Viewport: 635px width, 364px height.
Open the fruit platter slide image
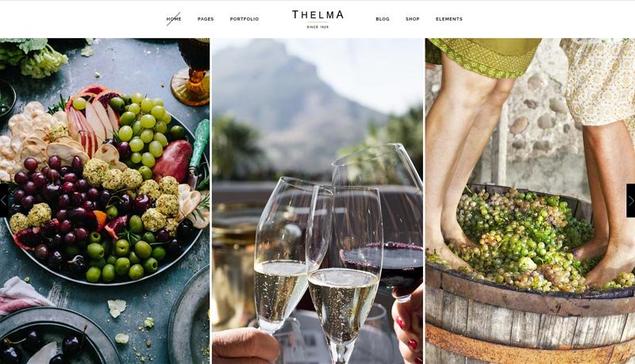coord(105,201)
